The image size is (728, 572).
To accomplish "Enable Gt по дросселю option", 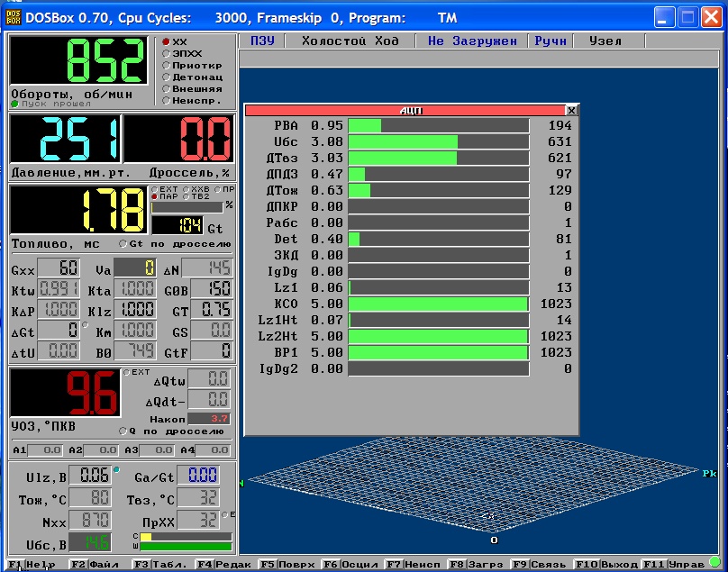I will [123, 244].
